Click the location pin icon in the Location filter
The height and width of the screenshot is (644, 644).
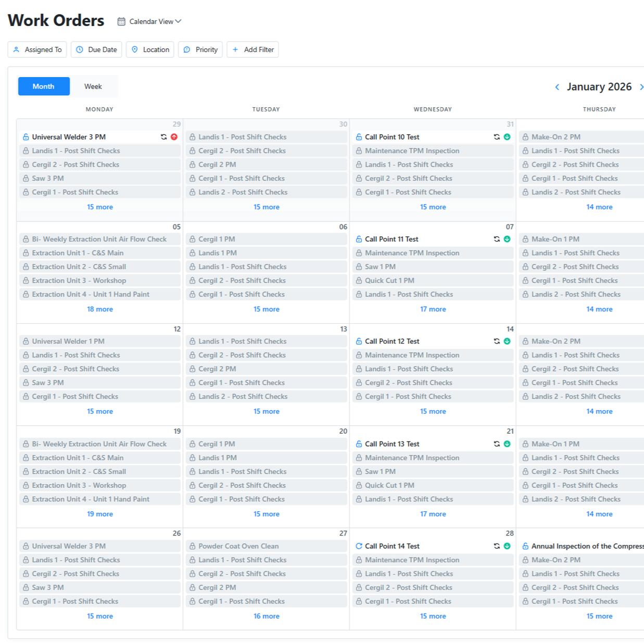click(x=135, y=49)
